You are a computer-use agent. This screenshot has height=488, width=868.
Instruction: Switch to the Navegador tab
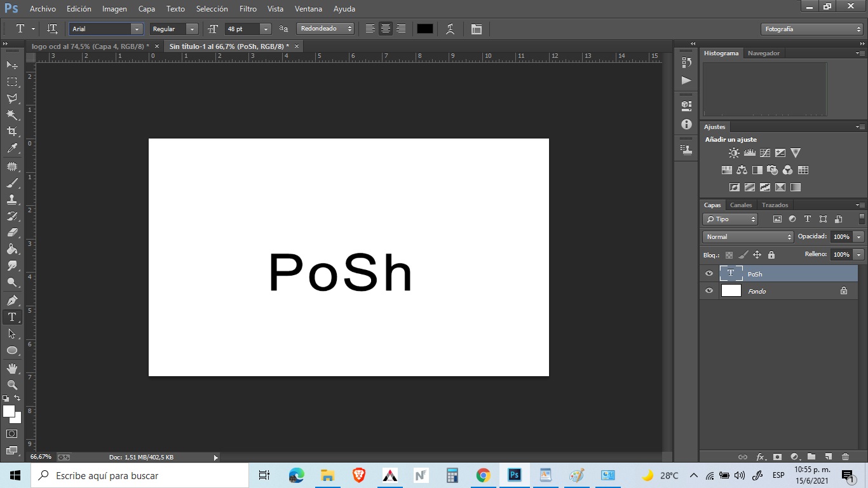tap(763, 53)
